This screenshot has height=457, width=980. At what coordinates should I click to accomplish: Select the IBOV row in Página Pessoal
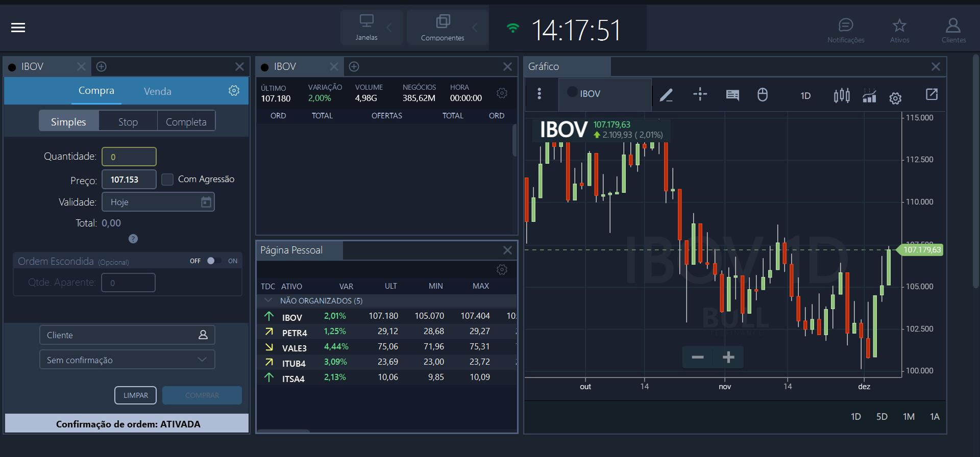pos(386,316)
